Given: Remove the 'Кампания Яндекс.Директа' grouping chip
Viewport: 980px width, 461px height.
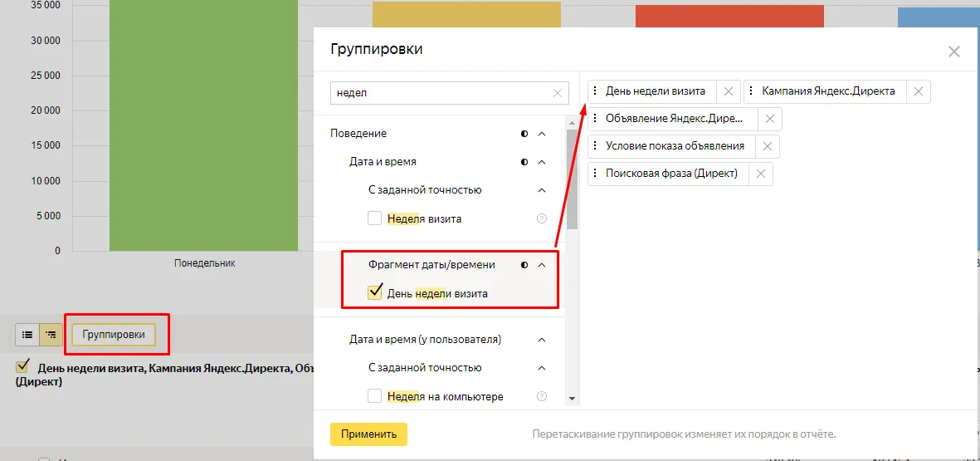Looking at the screenshot, I should tap(918, 91).
